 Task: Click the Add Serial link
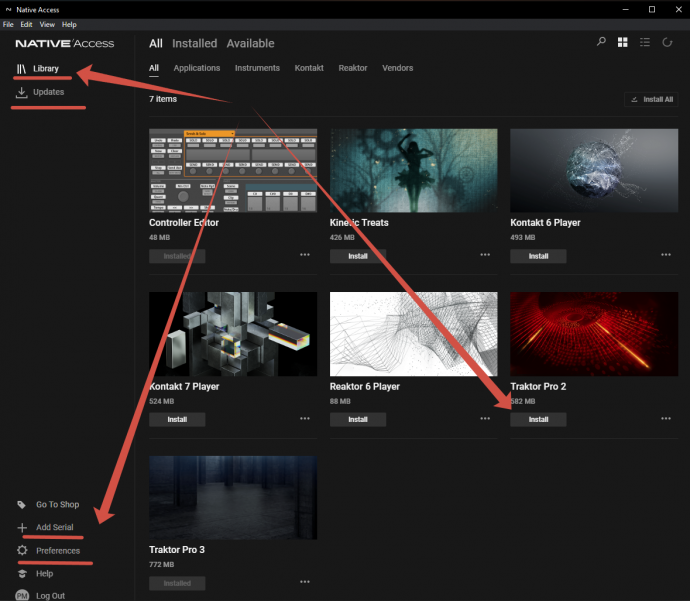pyautogui.click(x=55, y=527)
